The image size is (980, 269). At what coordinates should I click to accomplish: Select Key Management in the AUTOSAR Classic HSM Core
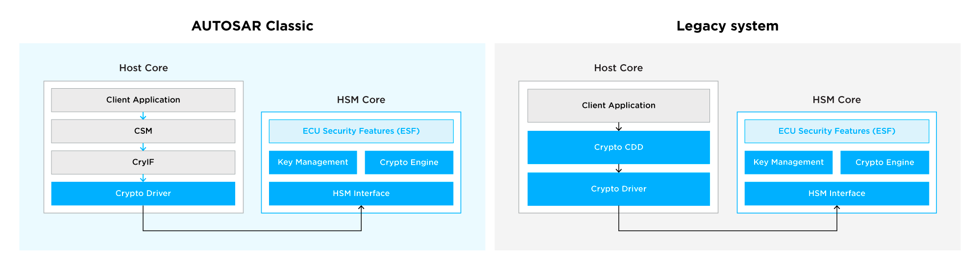[x=313, y=162]
